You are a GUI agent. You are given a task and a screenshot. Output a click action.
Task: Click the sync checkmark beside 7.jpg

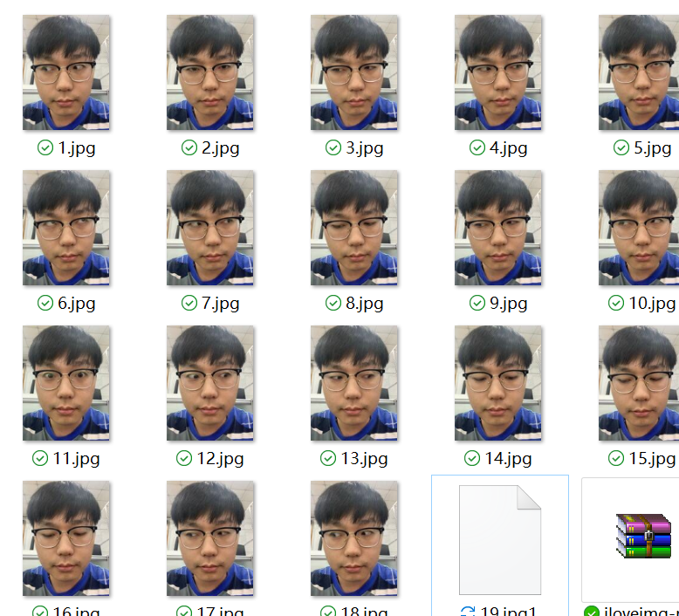(189, 303)
